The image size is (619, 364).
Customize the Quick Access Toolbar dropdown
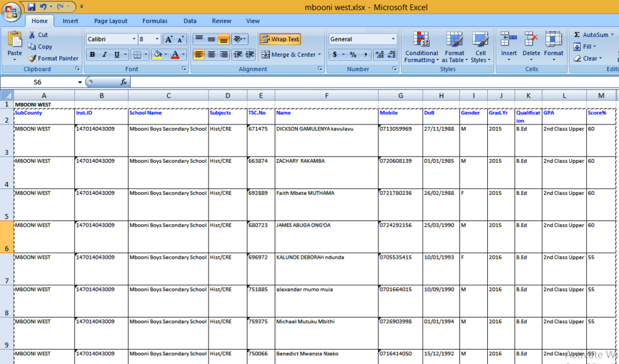click(81, 7)
